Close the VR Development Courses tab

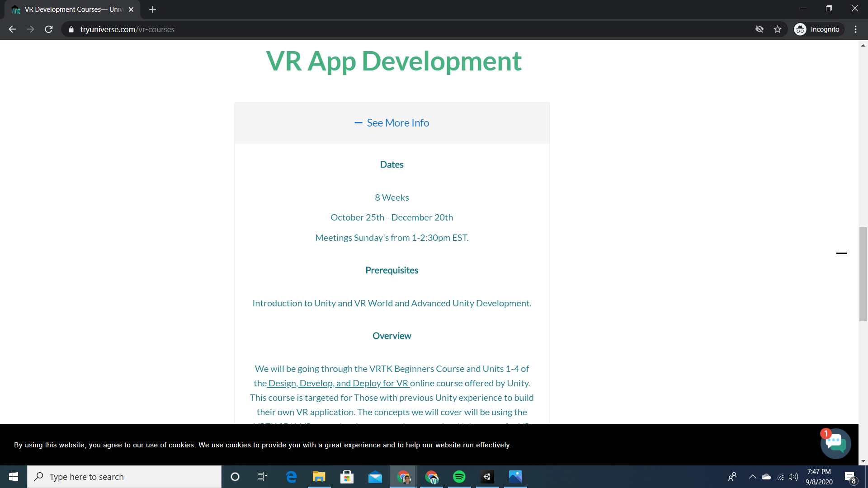[x=131, y=9]
